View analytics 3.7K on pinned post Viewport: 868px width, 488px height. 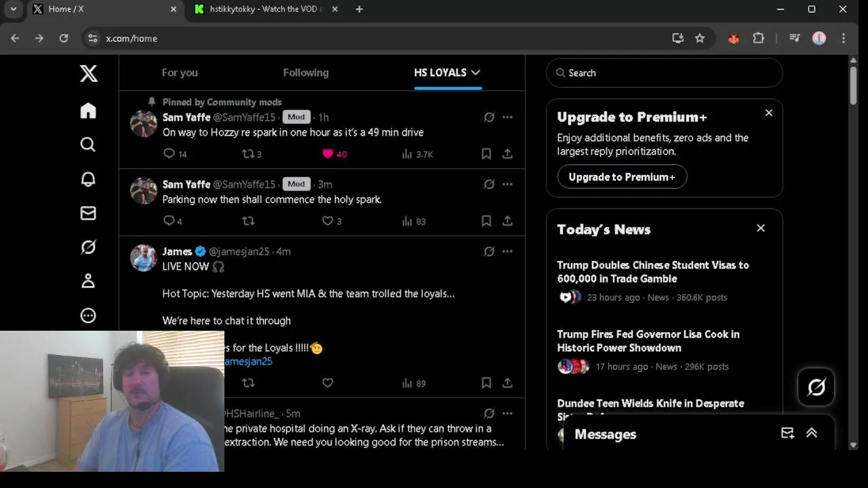tap(417, 154)
